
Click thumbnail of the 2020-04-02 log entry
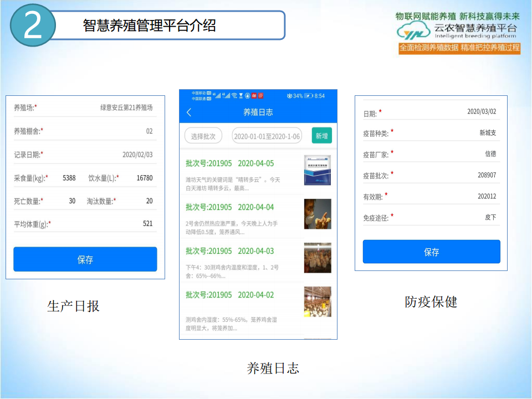coord(318,302)
